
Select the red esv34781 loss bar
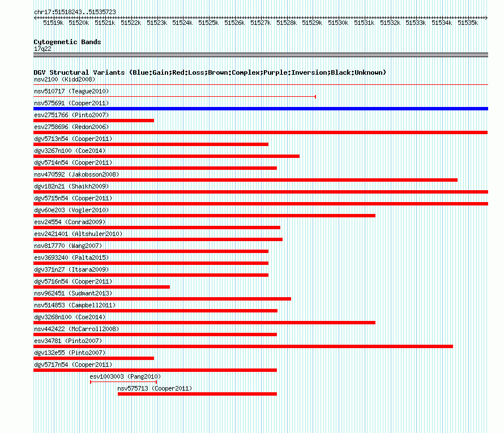243,346
